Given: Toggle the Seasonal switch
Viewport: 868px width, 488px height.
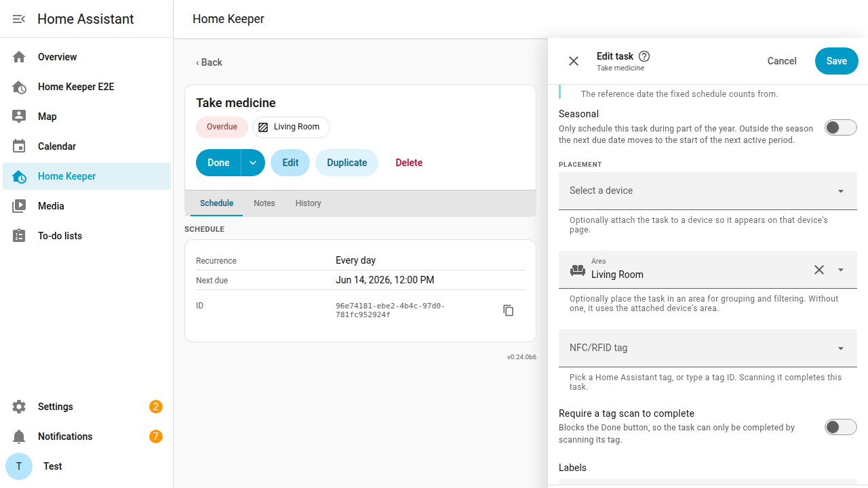Looking at the screenshot, I should coord(841,127).
